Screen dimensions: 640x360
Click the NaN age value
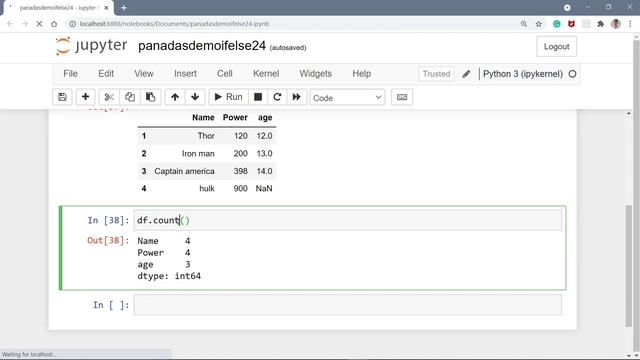pyautogui.click(x=264, y=189)
